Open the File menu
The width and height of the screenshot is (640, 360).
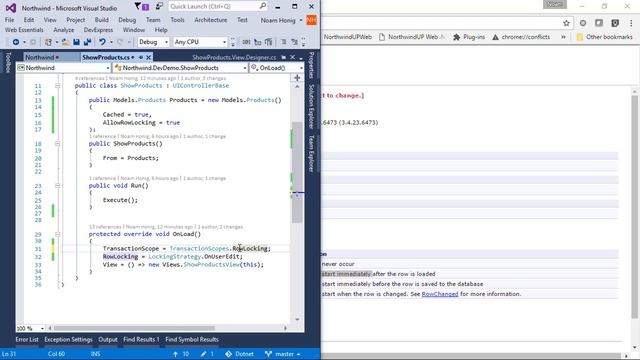coord(9,20)
